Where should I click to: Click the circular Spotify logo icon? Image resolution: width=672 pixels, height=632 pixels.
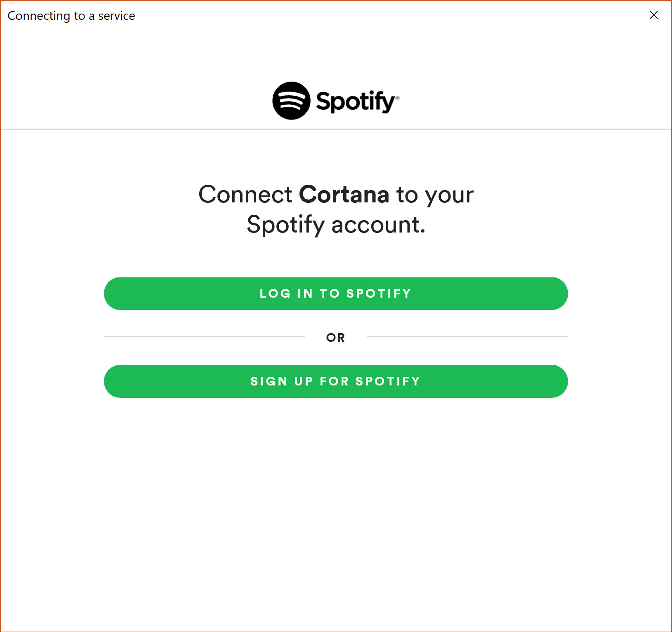tap(291, 101)
